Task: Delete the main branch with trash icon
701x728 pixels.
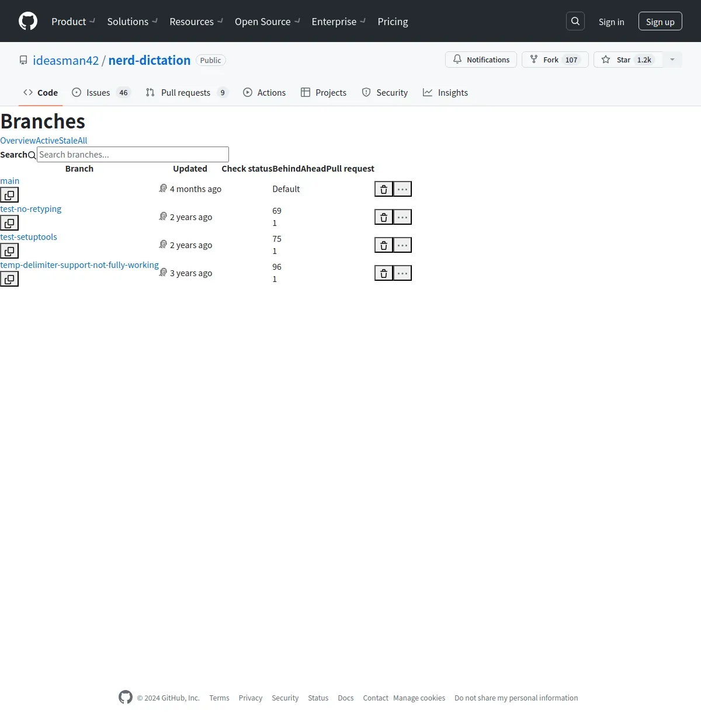Action: coord(384,189)
